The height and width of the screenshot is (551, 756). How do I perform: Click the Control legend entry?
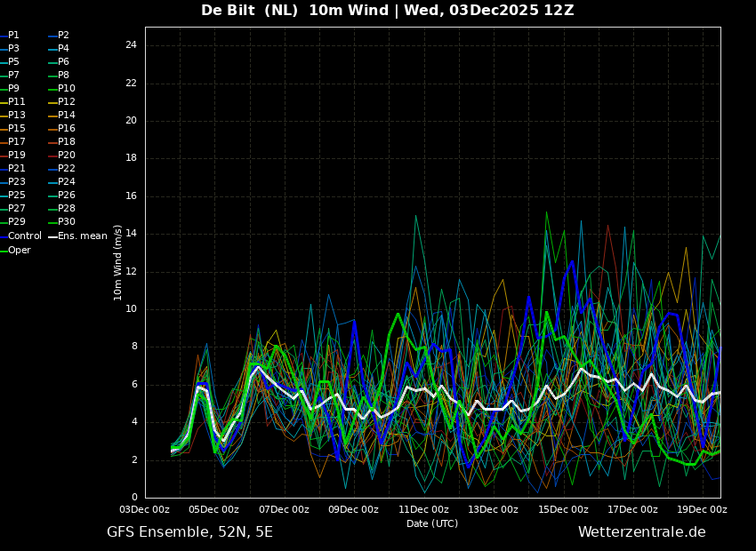pyautogui.click(x=24, y=236)
